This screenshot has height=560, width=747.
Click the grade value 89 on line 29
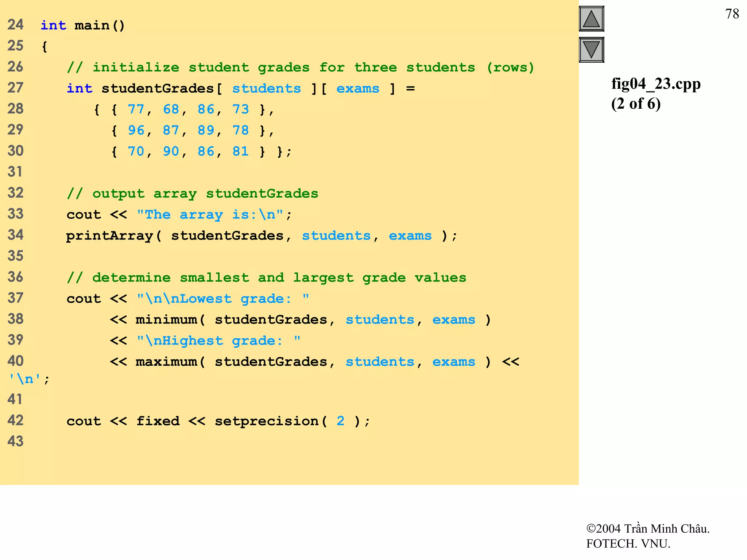pyautogui.click(x=206, y=130)
